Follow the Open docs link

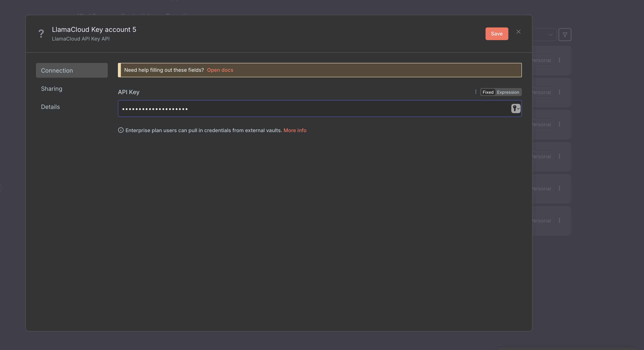coord(220,70)
